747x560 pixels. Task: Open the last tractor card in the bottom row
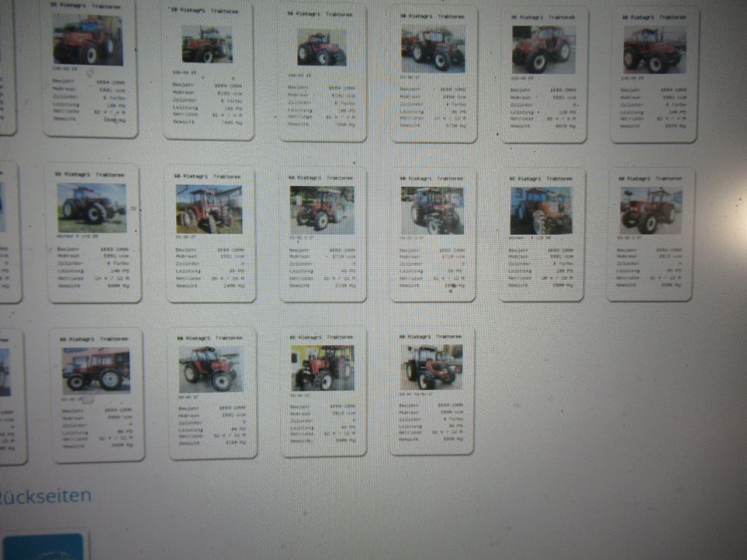click(x=432, y=391)
